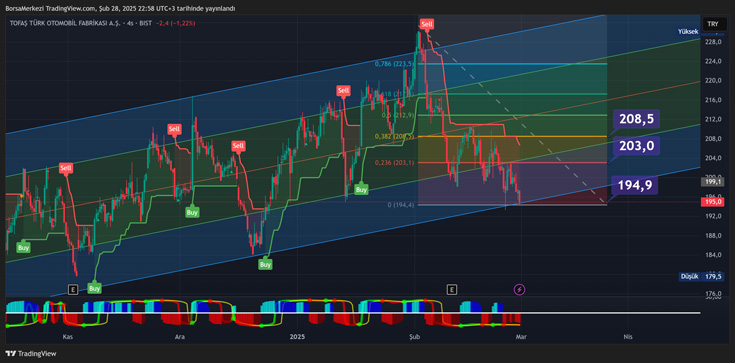Click the 194,9 price callout

[635, 184]
